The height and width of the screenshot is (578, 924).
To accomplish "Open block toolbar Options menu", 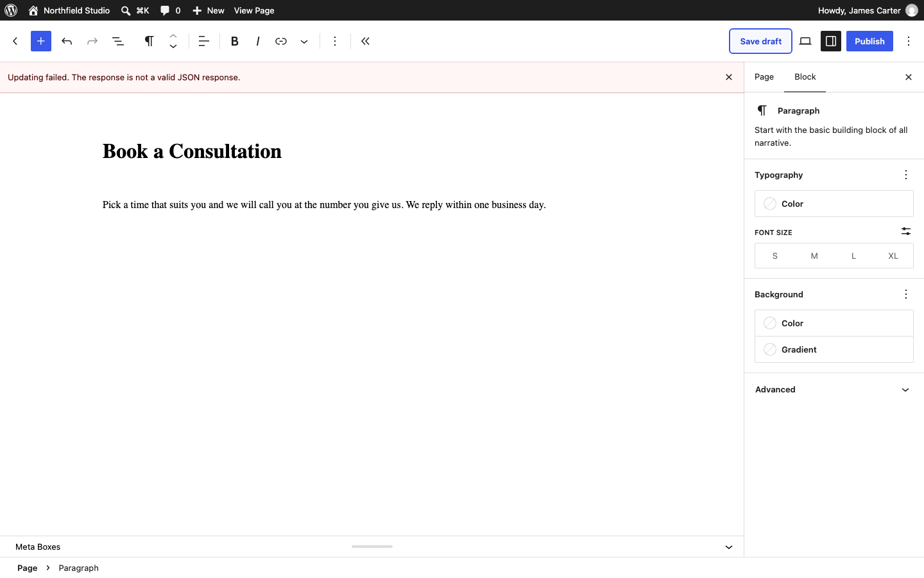I will click(x=335, y=41).
